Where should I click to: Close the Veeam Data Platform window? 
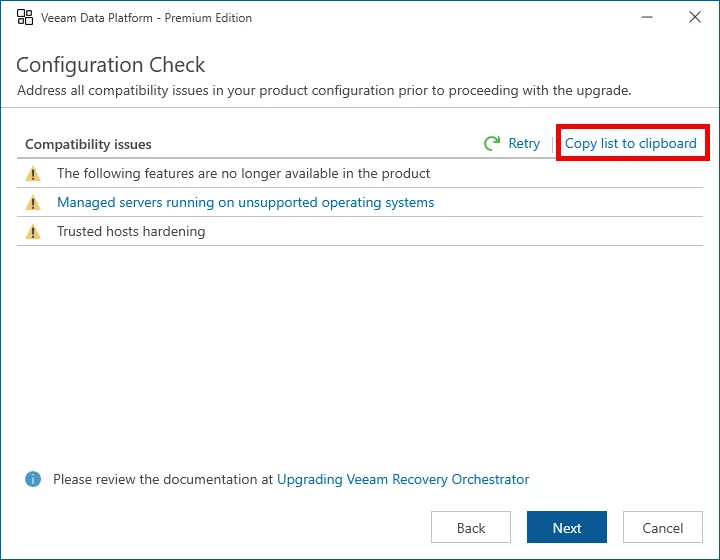[695, 17]
